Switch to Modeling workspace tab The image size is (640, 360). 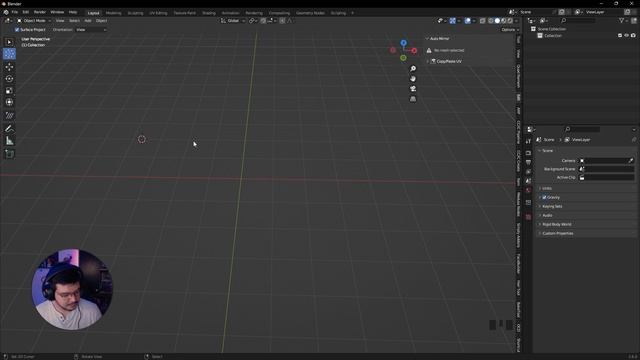point(113,13)
